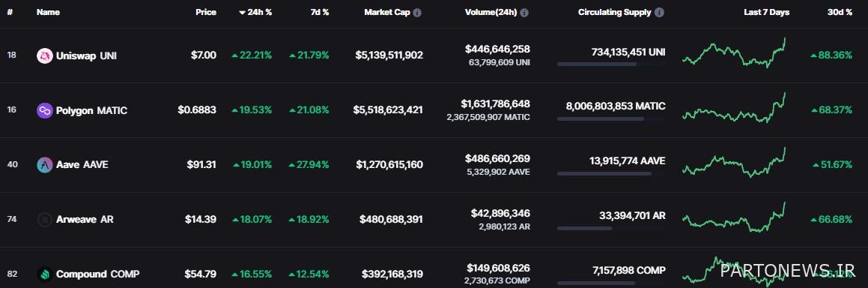Open the Arweave AR coin page
This screenshot has width=868, height=288.
[x=85, y=220]
